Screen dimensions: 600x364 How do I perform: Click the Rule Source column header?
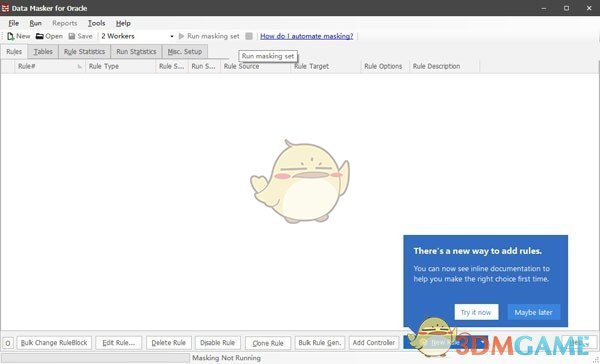coord(255,66)
